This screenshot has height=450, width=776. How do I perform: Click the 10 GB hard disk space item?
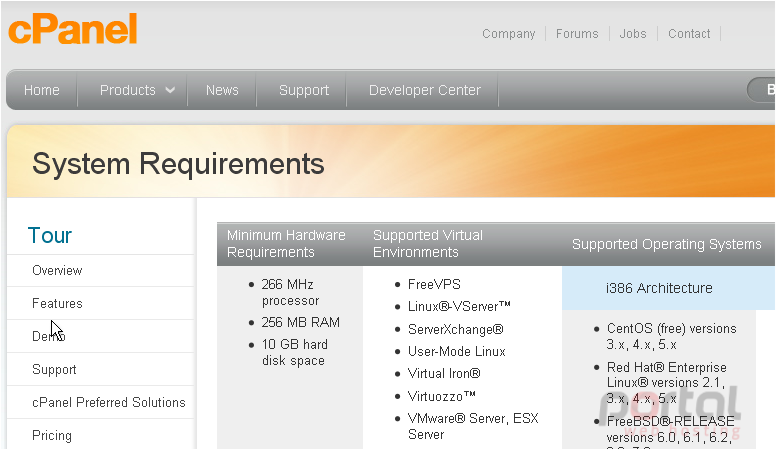click(294, 352)
